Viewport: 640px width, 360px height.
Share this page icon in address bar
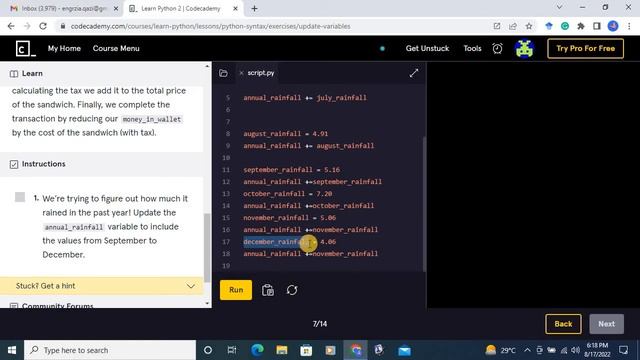click(x=513, y=26)
